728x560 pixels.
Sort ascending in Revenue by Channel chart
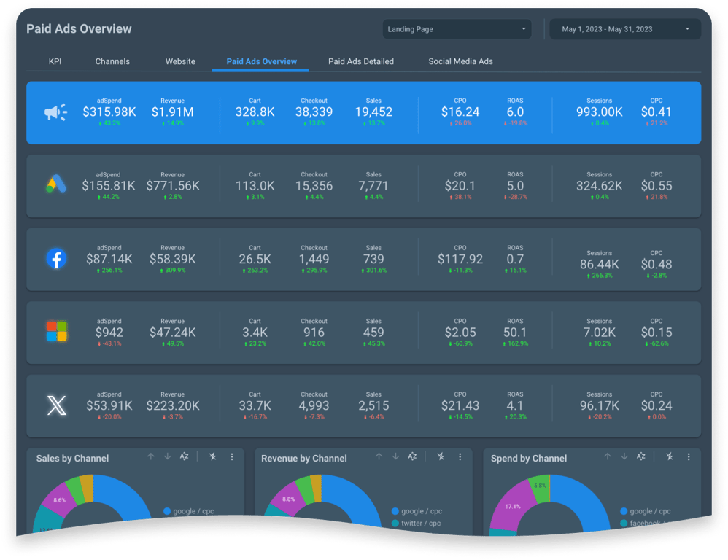pos(379,456)
